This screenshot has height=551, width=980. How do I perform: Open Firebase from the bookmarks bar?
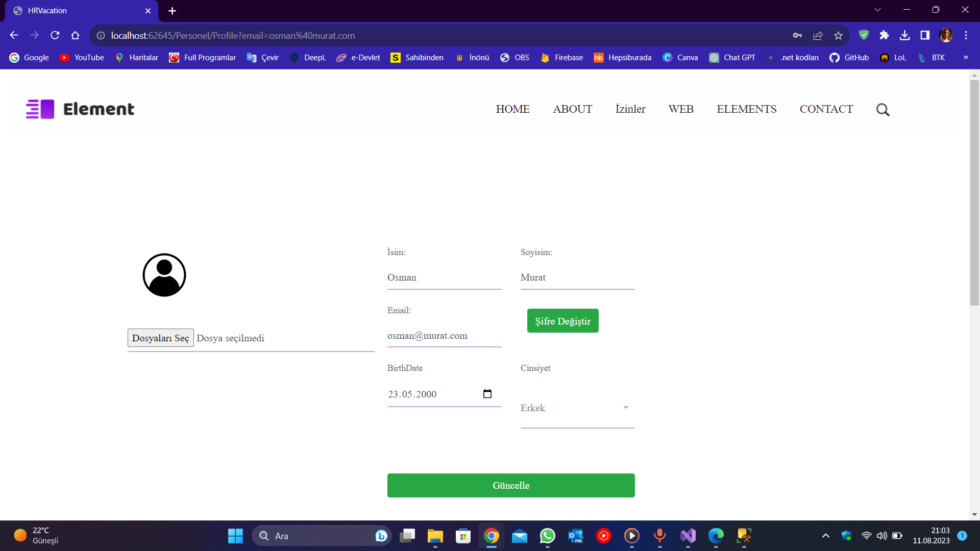tap(561, 58)
